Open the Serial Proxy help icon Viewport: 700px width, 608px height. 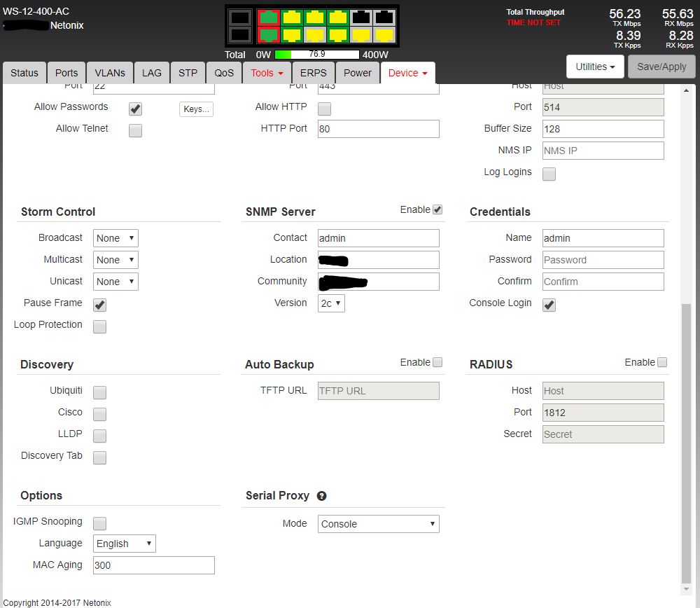click(x=321, y=496)
